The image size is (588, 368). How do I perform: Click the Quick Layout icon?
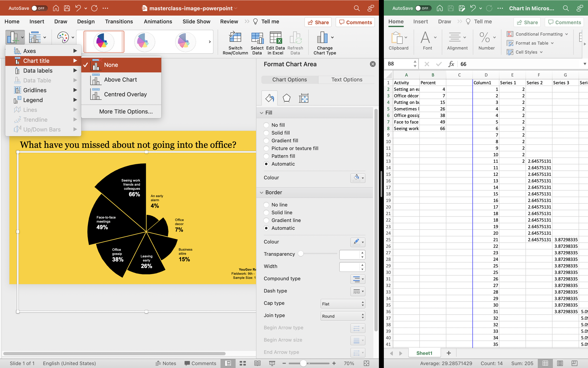coord(35,37)
